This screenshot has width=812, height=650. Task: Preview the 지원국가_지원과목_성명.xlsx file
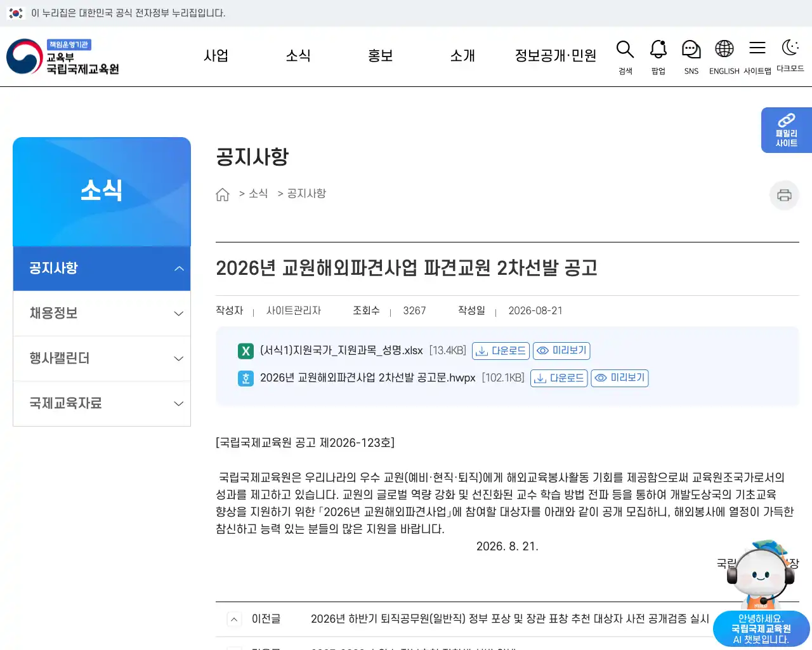[562, 351]
